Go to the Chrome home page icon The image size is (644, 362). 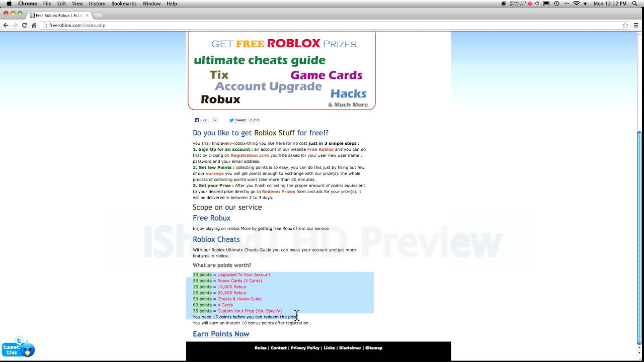(34, 25)
